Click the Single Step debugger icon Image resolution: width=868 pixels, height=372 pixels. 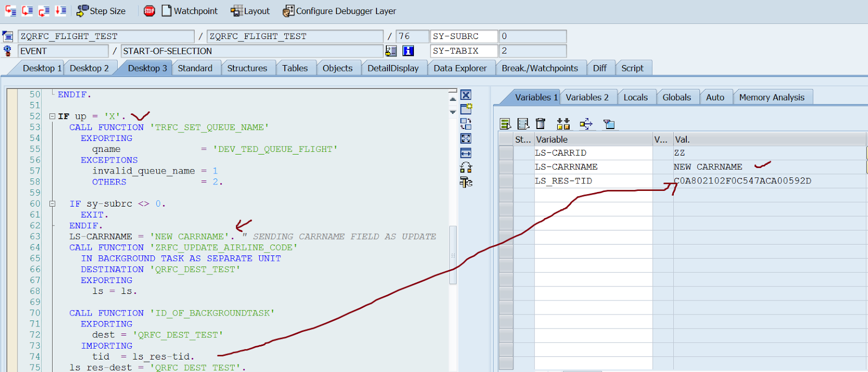(x=10, y=10)
